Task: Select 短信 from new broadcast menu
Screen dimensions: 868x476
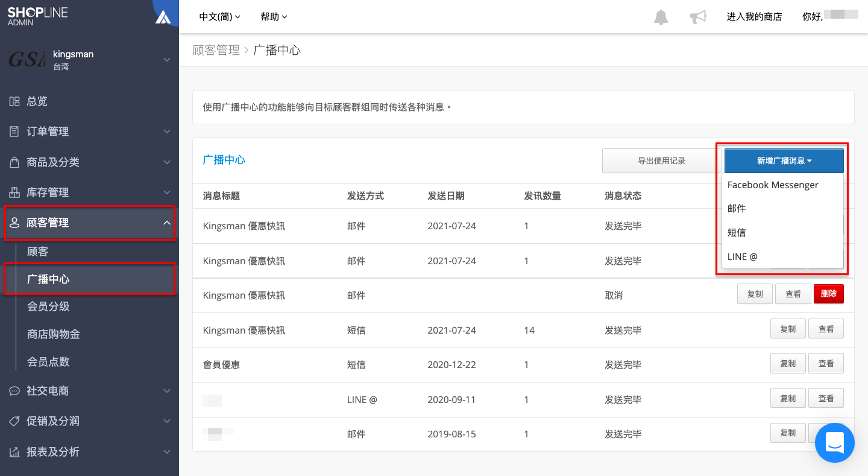Action: [x=737, y=232]
